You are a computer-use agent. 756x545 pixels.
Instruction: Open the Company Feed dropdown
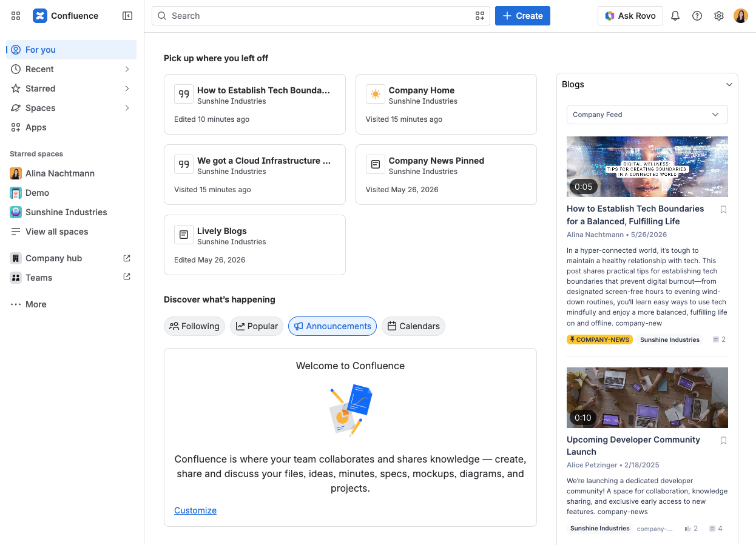647,115
